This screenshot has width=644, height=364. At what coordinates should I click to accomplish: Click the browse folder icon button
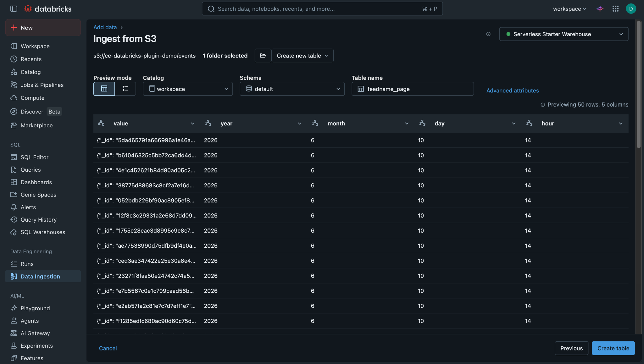[263, 56]
